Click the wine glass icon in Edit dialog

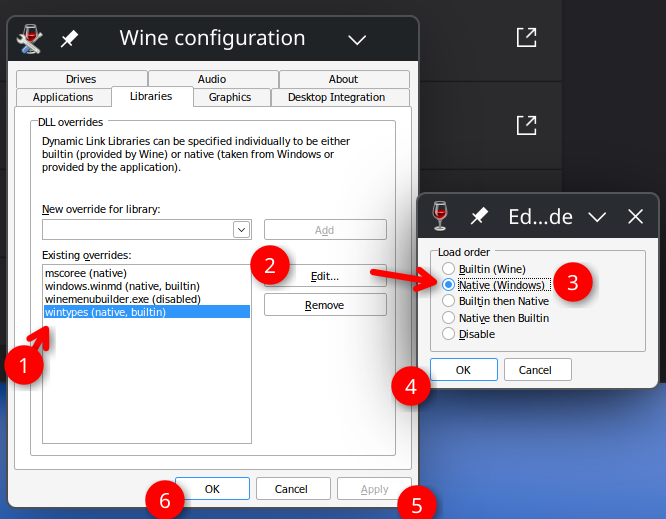pyautogui.click(x=440, y=216)
